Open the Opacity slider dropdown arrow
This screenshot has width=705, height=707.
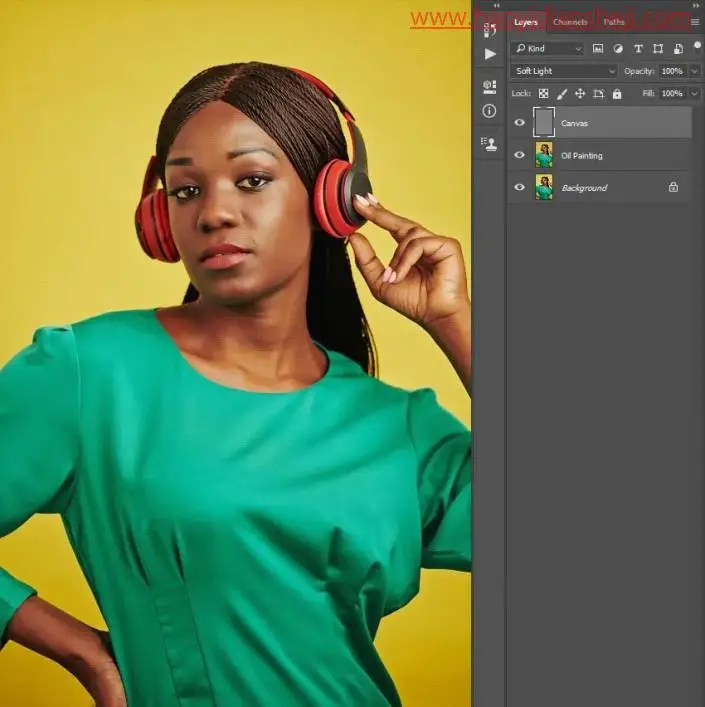694,71
